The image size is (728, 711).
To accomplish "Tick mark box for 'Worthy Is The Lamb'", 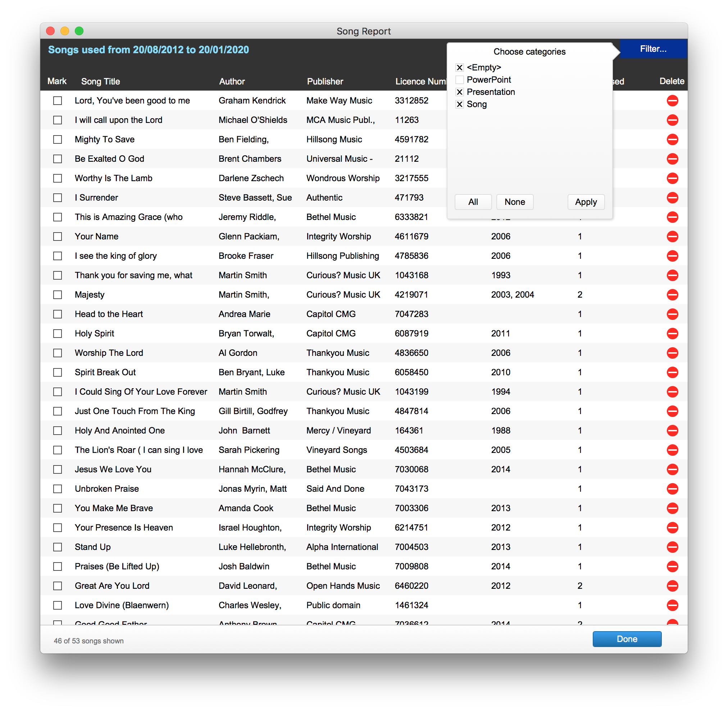I will coord(58,178).
